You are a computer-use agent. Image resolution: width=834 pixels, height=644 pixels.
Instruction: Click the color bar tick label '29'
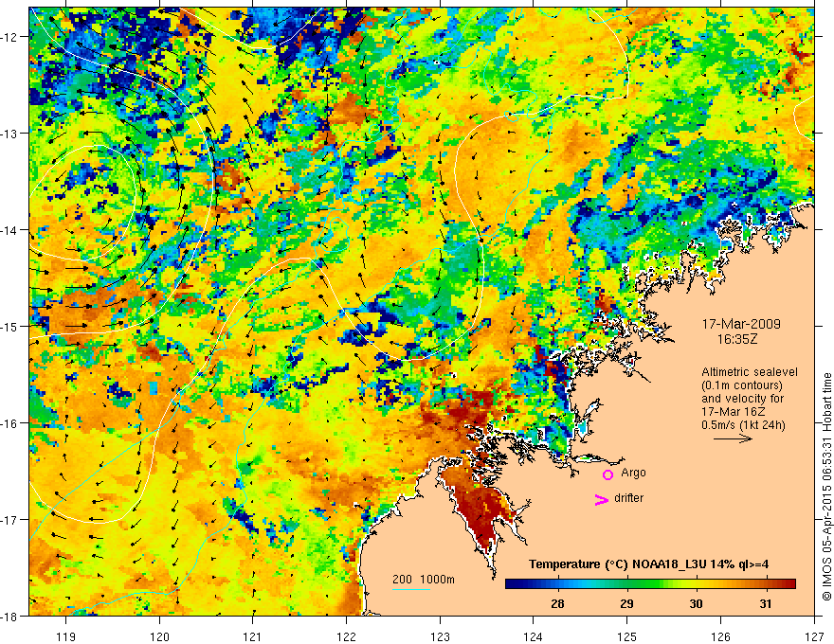626,604
